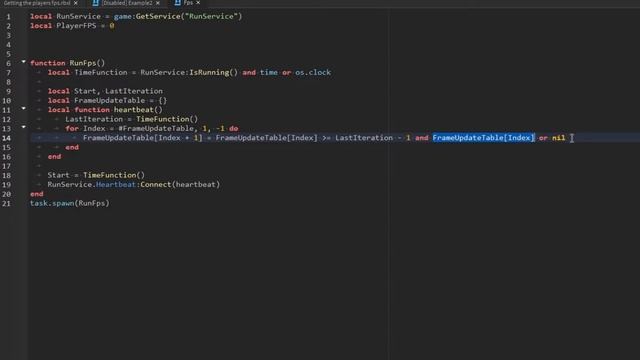The width and height of the screenshot is (640, 360).
Task: Click line number 21 in the gutter
Action: (7, 203)
